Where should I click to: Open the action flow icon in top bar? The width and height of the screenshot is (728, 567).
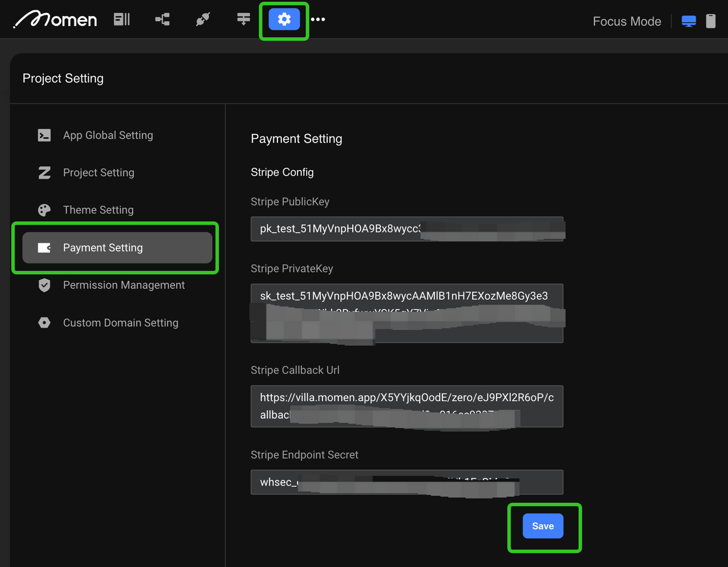click(243, 19)
